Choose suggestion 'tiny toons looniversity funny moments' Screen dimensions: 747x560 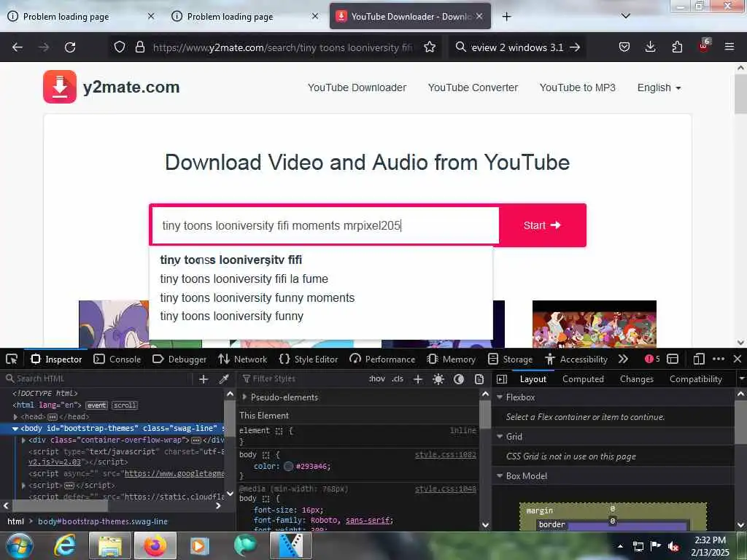(x=258, y=297)
